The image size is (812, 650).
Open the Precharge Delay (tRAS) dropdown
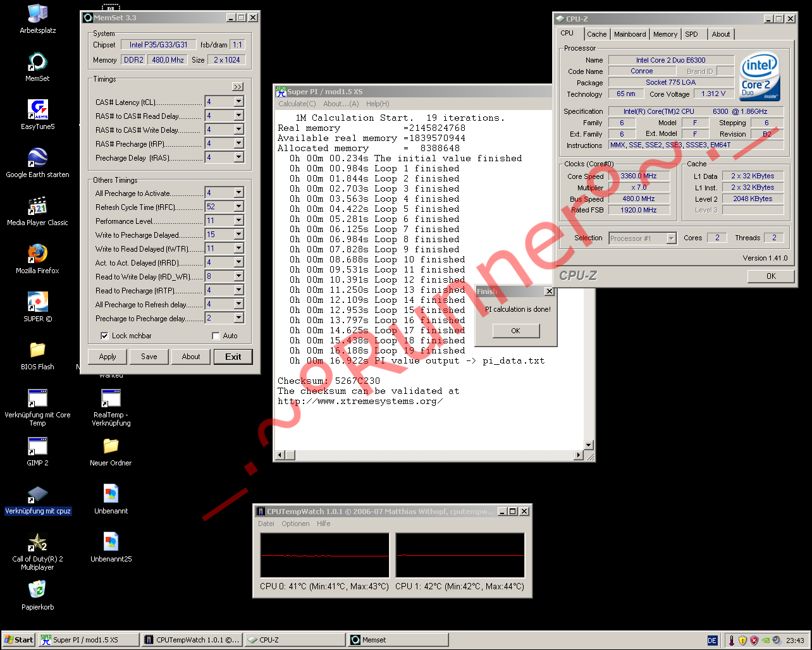click(238, 157)
